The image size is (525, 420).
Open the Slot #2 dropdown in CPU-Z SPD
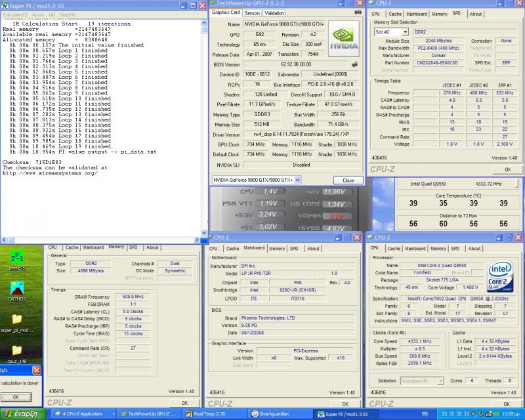(x=405, y=32)
